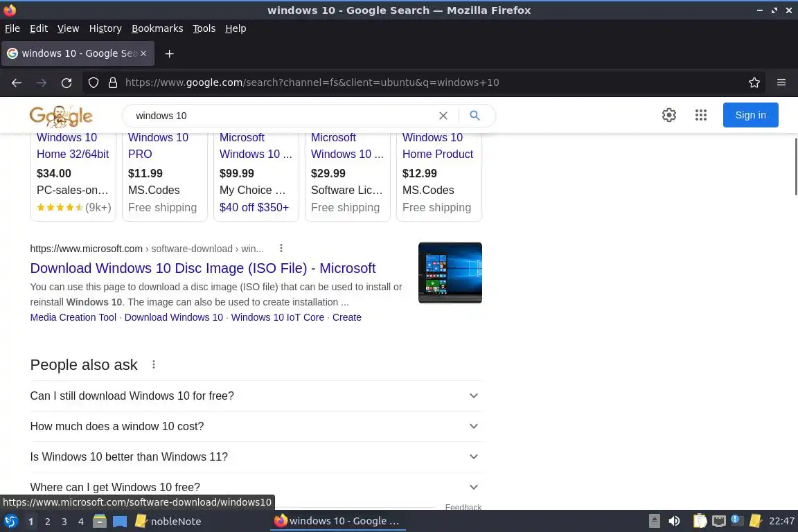Follow the Windows 10 IoT Core sitelink
This screenshot has height=532, width=798.
277,317
